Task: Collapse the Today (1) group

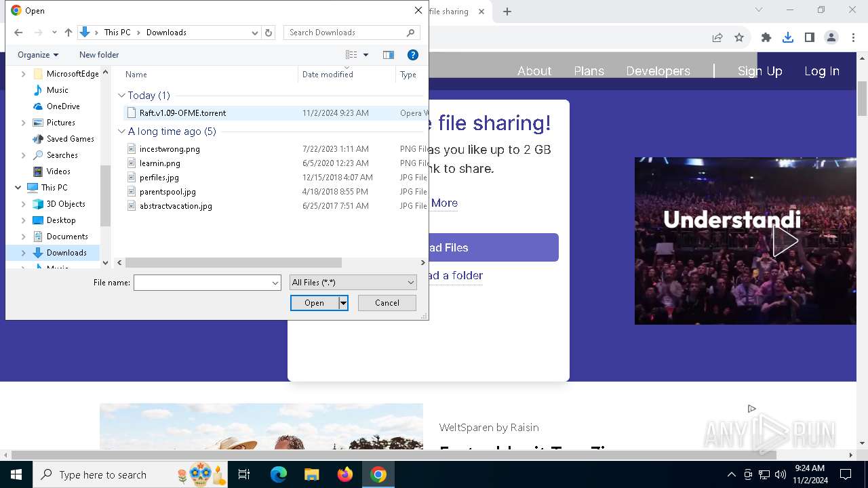Action: [121, 96]
